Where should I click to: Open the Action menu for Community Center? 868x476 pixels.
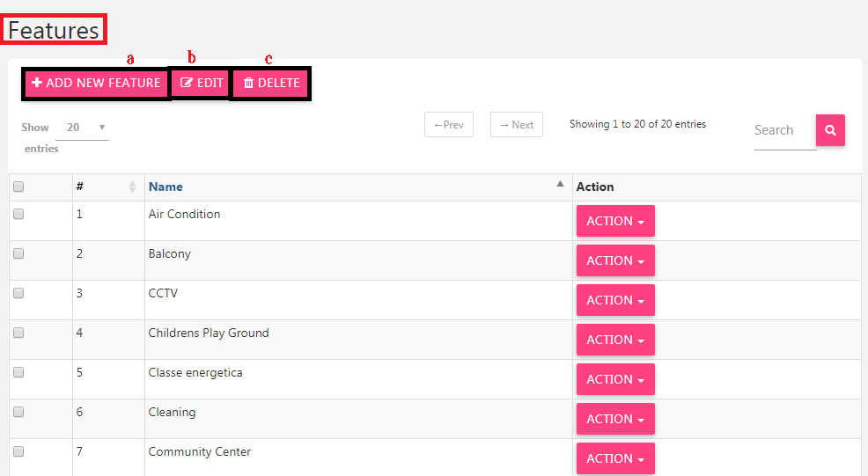pyautogui.click(x=615, y=458)
